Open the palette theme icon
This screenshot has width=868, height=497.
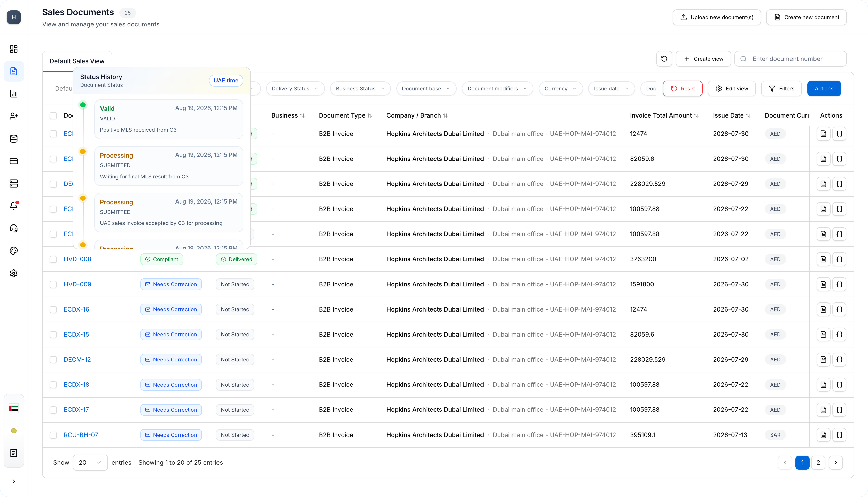(x=14, y=251)
